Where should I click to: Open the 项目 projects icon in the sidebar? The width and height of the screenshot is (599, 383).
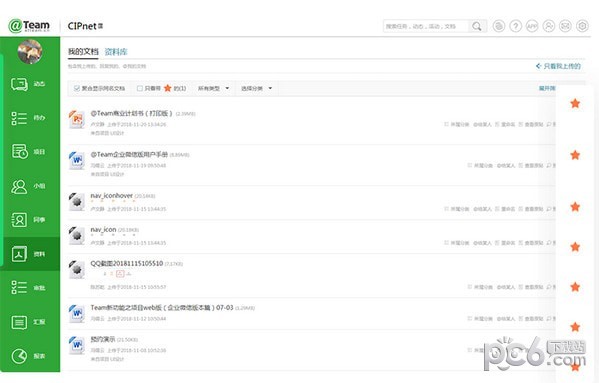pyautogui.click(x=19, y=152)
